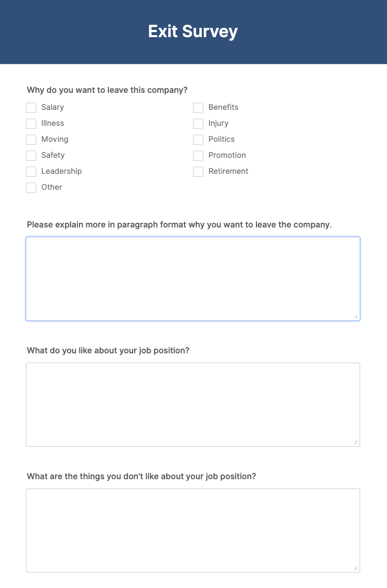Click the resize grip of the likes text area
Image resolution: width=387 pixels, height=588 pixels.
pyautogui.click(x=356, y=442)
